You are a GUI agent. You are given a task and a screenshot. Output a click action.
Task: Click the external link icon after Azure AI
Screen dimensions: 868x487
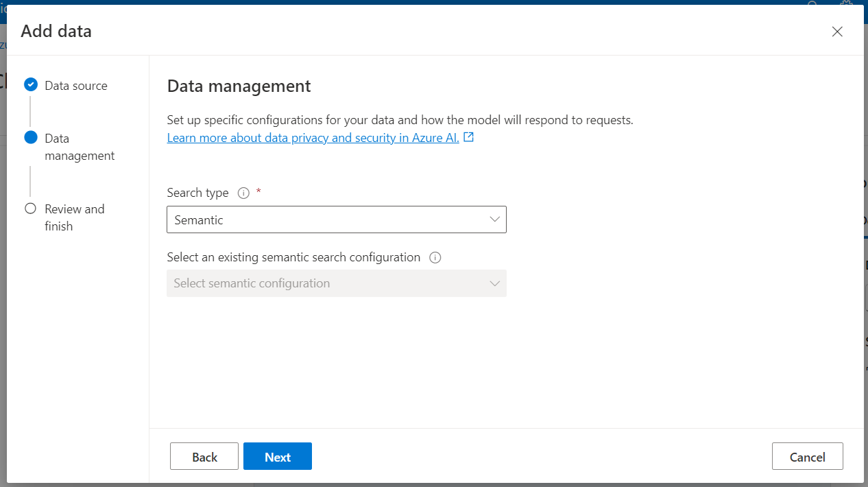click(469, 137)
